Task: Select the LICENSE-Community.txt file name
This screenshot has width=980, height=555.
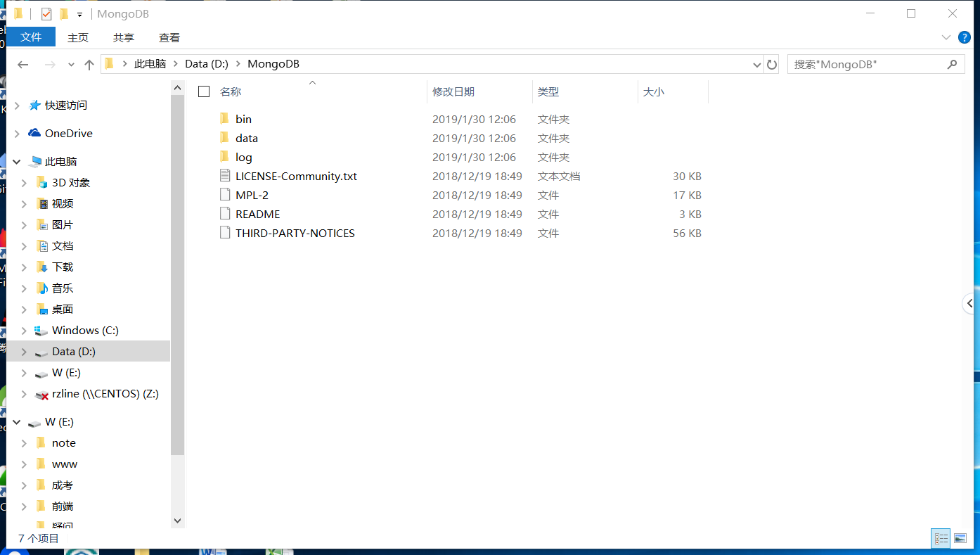Action: pyautogui.click(x=296, y=176)
